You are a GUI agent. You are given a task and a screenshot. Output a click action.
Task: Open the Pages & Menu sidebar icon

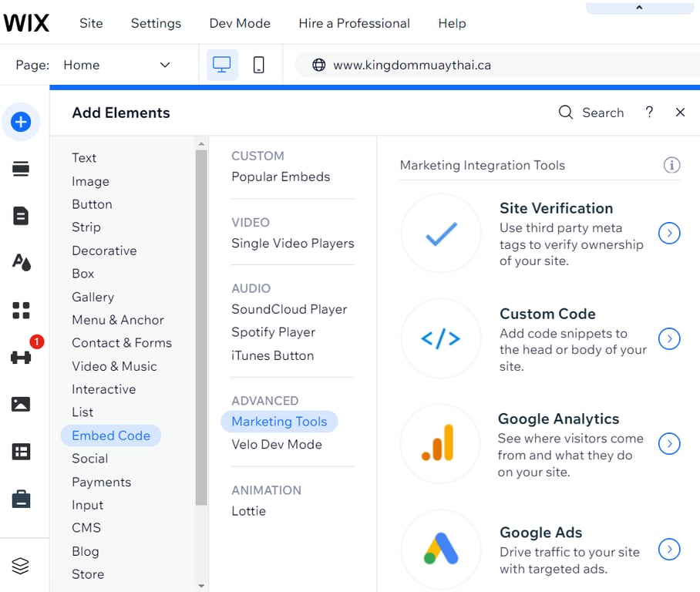(x=21, y=216)
